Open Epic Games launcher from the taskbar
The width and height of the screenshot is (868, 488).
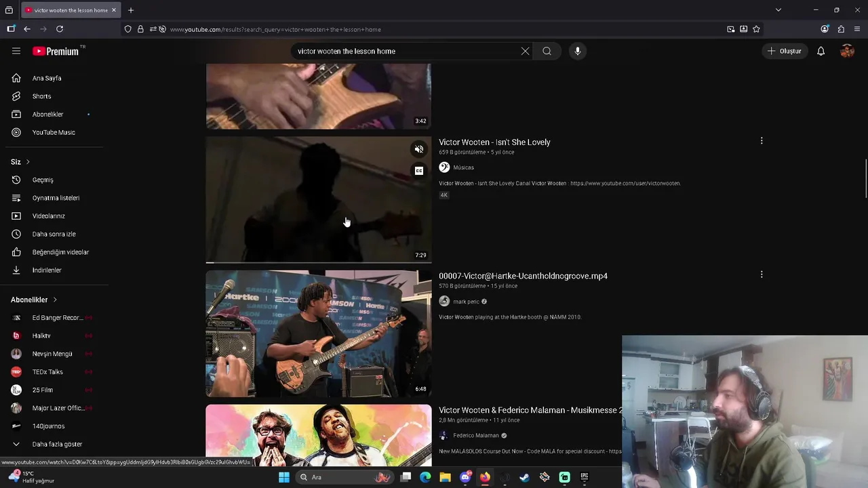point(584,477)
